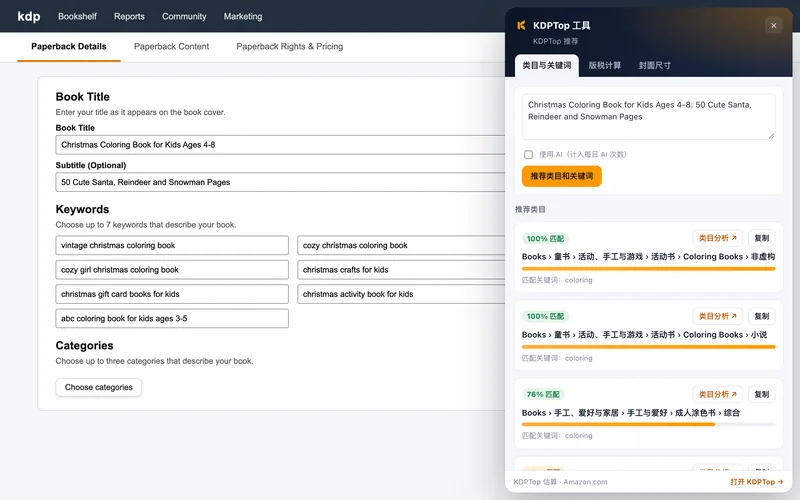This screenshot has width=800, height=500.
Task: Open 类目分析 for the 非虚构 category
Action: pos(717,238)
